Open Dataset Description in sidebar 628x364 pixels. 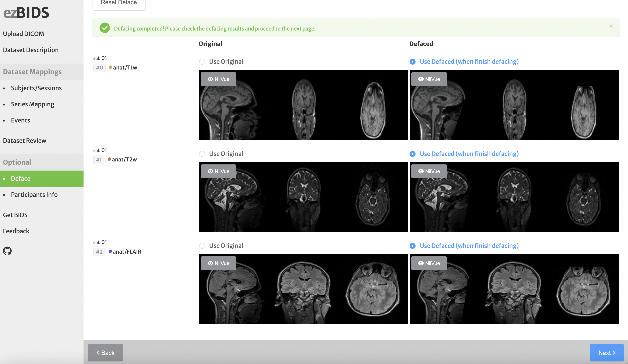(31, 50)
